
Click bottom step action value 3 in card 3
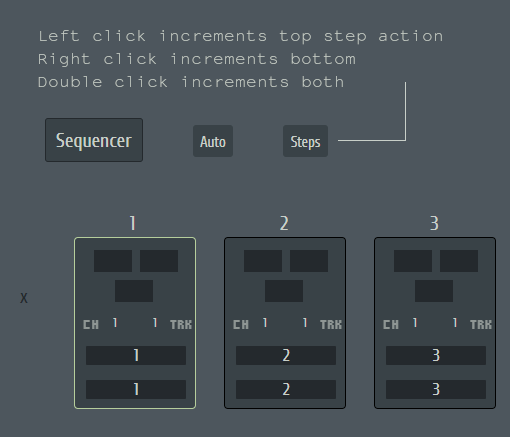pos(436,389)
